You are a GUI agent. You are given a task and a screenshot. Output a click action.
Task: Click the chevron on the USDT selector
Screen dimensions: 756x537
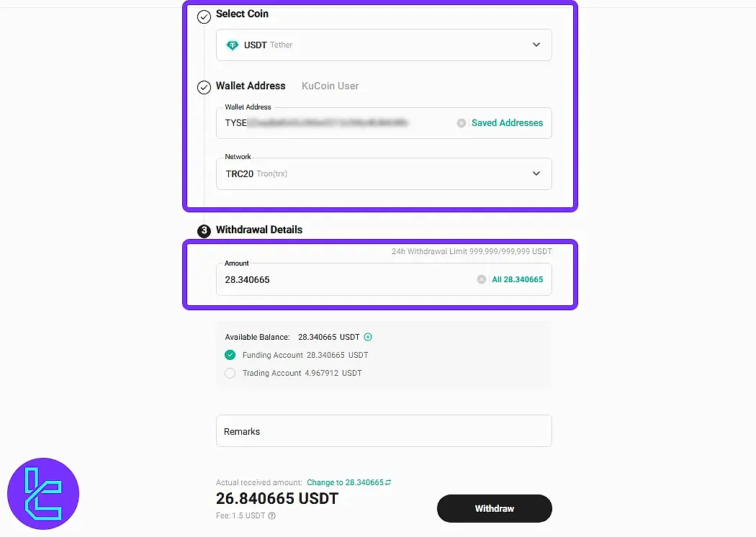(x=536, y=45)
